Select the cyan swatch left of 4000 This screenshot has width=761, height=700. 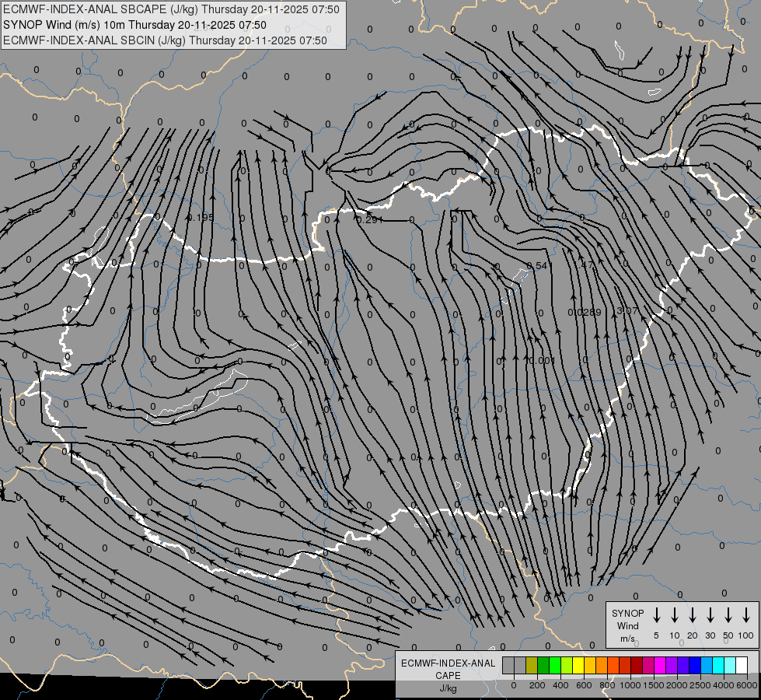click(717, 665)
